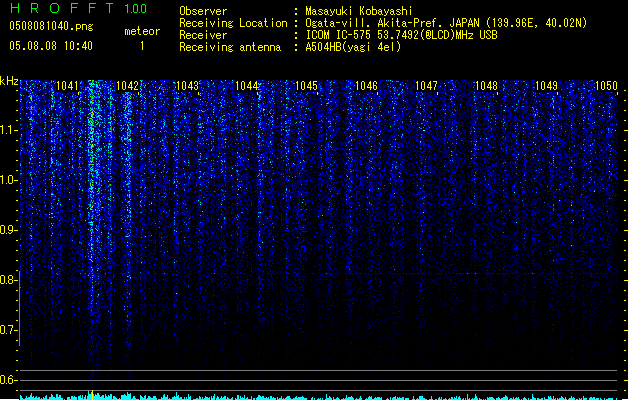This screenshot has width=629, height=400.
Task: Click the 1046 time marker
Action: [x=367, y=86]
